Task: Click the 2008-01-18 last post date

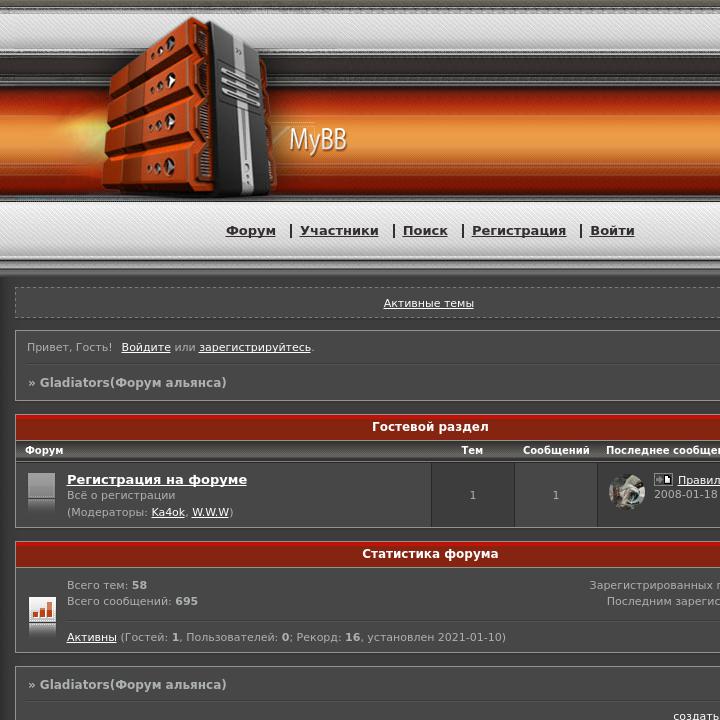Action: coord(686,494)
